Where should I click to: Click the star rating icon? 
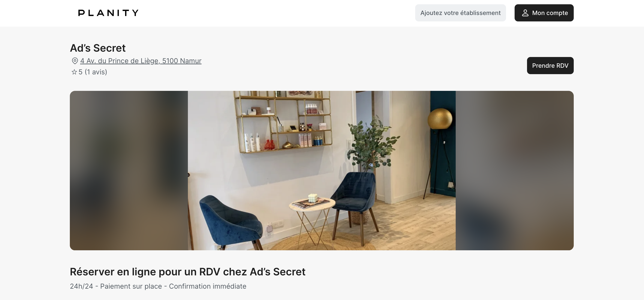coord(74,72)
